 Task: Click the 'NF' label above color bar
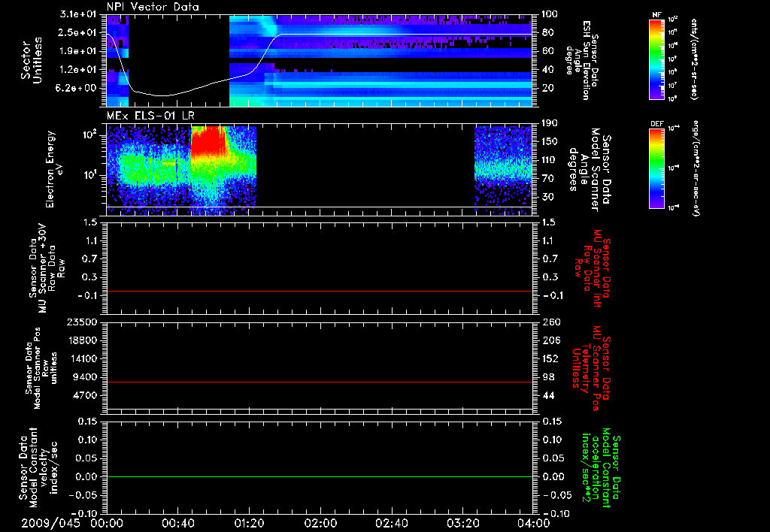coord(656,15)
